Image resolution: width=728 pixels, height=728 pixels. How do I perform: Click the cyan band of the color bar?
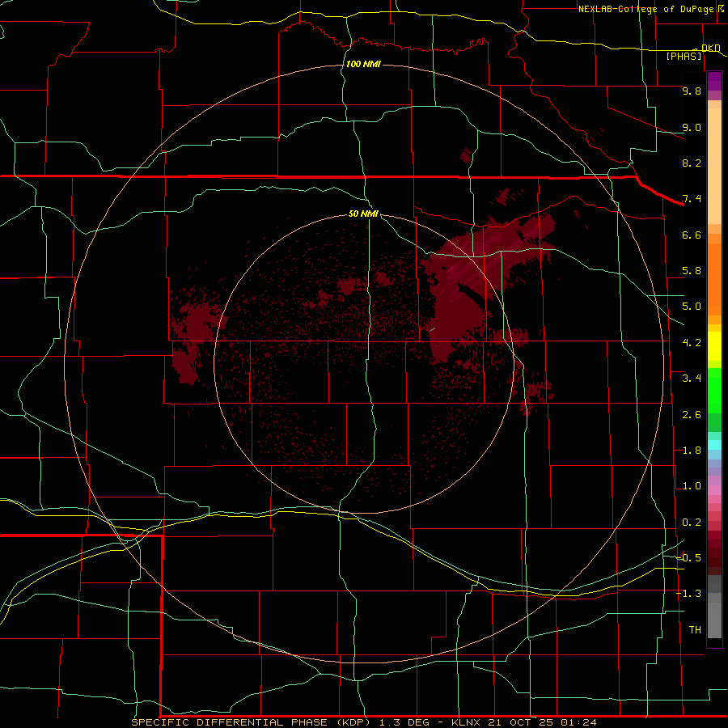pyautogui.click(x=714, y=445)
